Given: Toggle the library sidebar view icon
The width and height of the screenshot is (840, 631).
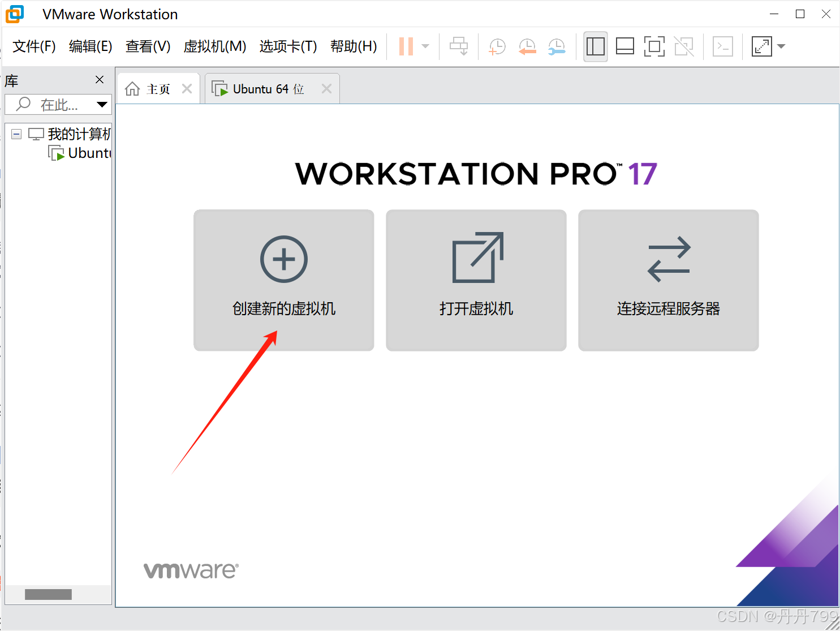Looking at the screenshot, I should 596,46.
